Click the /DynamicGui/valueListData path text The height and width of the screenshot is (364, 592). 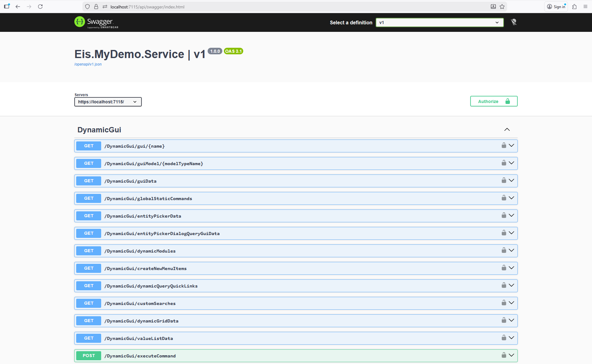pyautogui.click(x=139, y=338)
